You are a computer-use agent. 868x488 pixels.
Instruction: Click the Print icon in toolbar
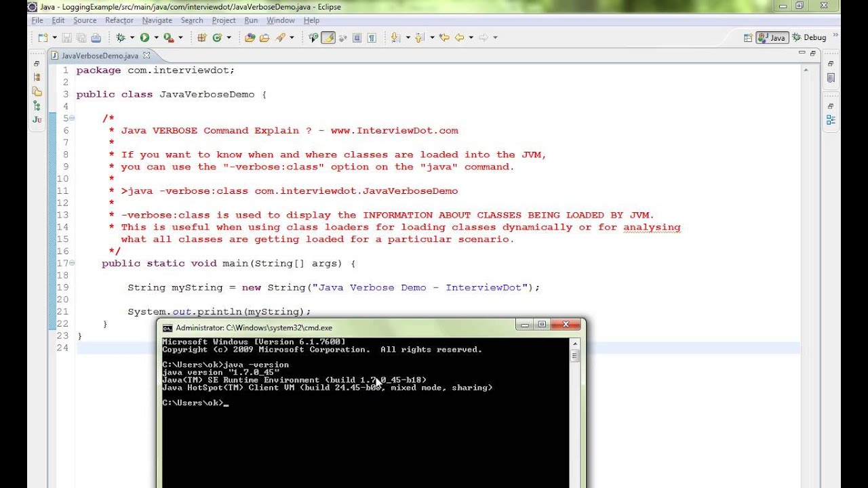pos(96,38)
